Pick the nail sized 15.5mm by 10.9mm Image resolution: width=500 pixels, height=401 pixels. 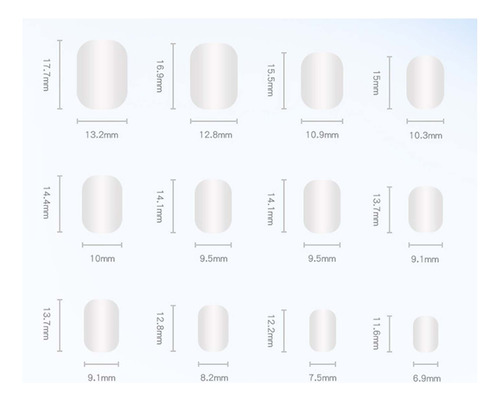coord(322,81)
